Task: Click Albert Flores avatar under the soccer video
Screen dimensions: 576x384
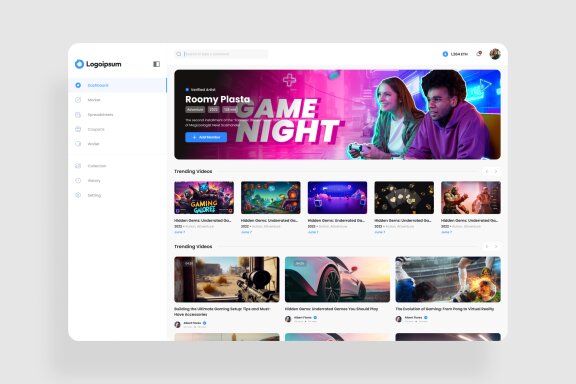Action: point(399,319)
